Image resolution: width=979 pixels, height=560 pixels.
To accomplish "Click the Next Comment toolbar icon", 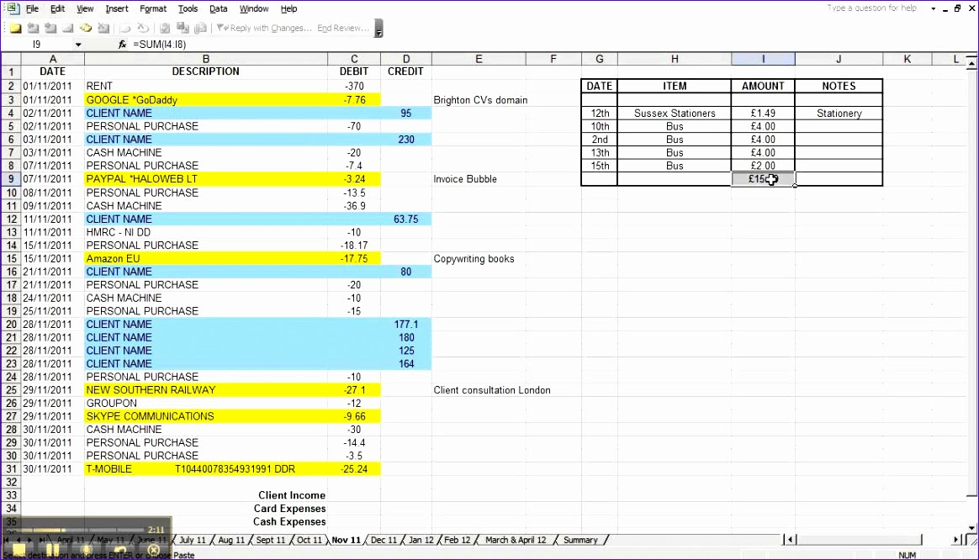I will tap(50, 28).
